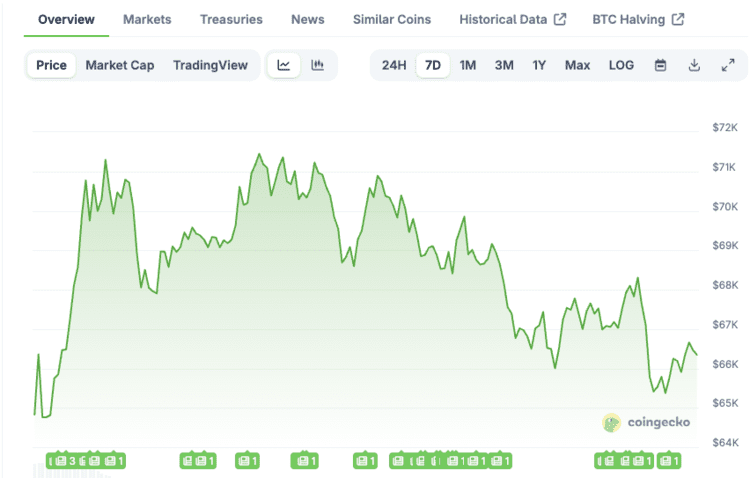The image size is (750, 478).
Task: Open the calendar date range picker
Action: tap(660, 65)
